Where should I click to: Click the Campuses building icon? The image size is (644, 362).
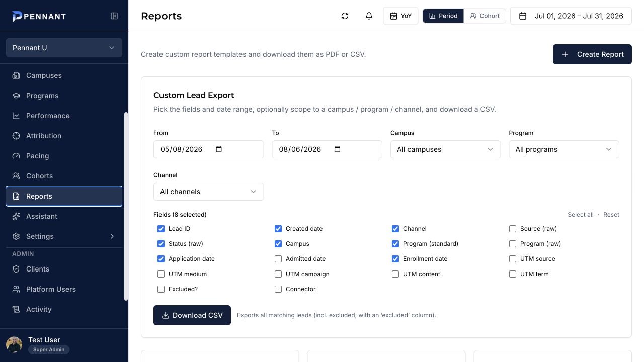point(16,75)
